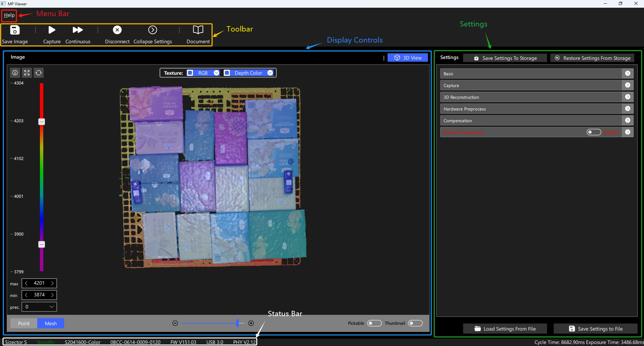Image resolution: width=644 pixels, height=346 pixels.
Task: Click the min value field 3874
Action: coord(39,295)
